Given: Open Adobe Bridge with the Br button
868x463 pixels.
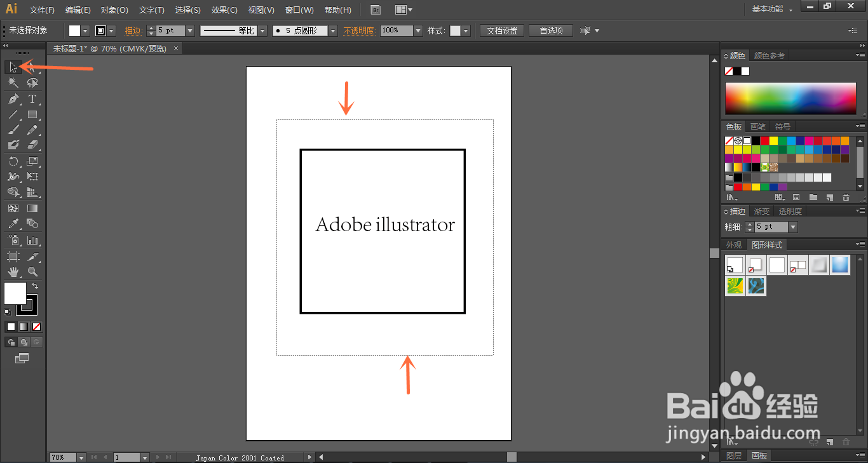Looking at the screenshot, I should (376, 10).
